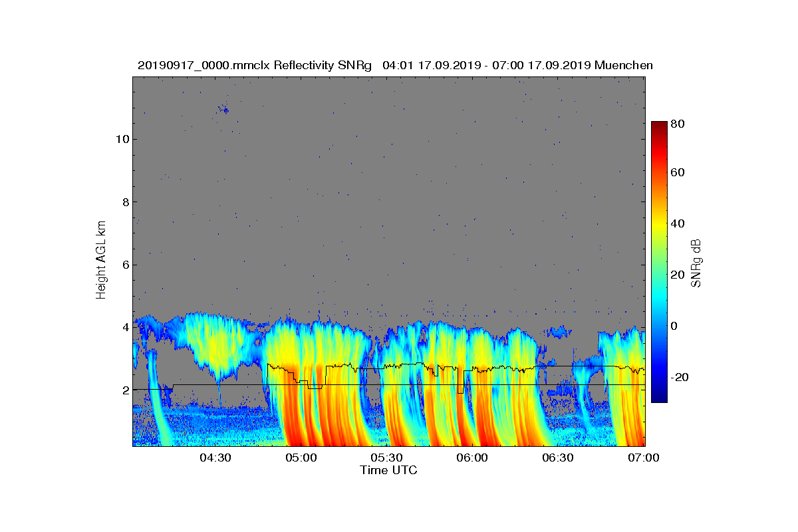Click the height tick label '6'
This screenshot has width=798, height=532.
coord(125,265)
